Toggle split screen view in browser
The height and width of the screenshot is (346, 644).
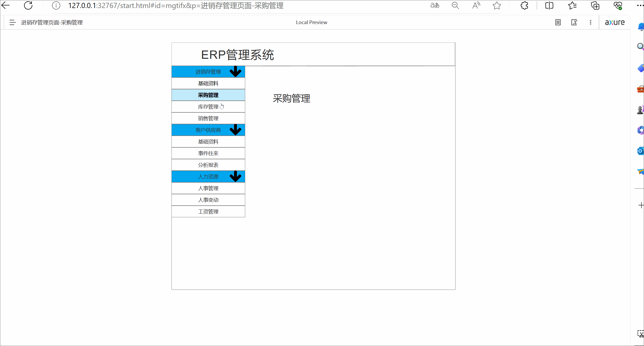pos(549,5)
